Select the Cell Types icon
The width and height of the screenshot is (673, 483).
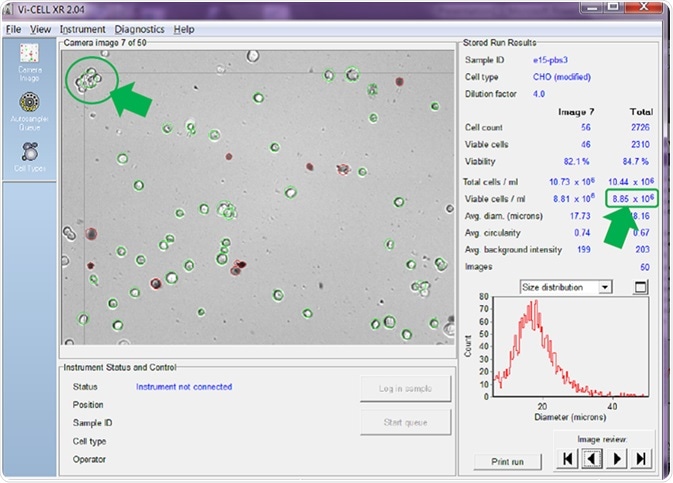tap(29, 153)
